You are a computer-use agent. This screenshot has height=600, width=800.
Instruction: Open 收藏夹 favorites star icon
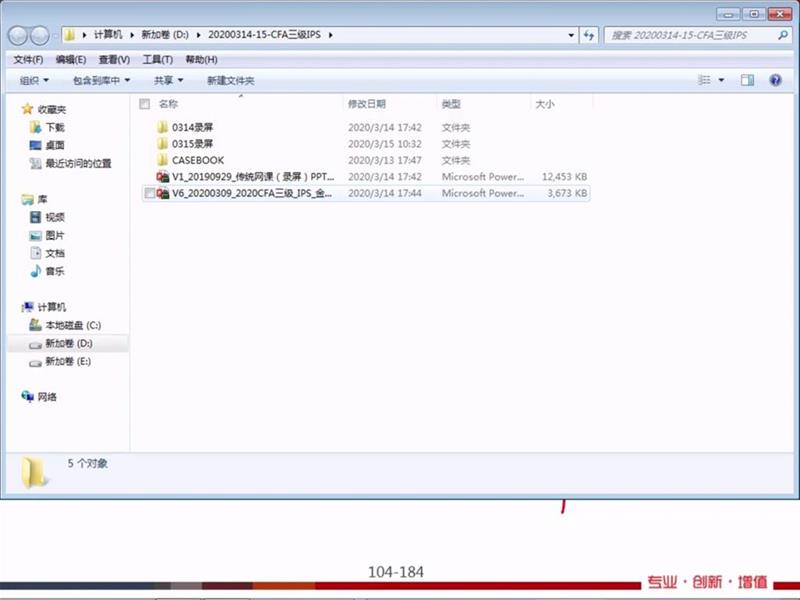pos(27,109)
